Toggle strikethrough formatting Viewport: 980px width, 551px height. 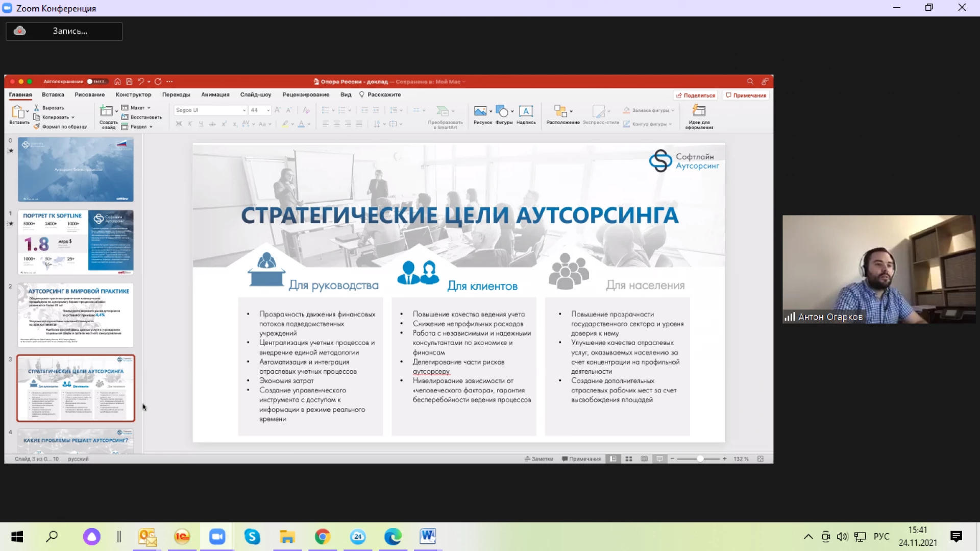pyautogui.click(x=212, y=124)
